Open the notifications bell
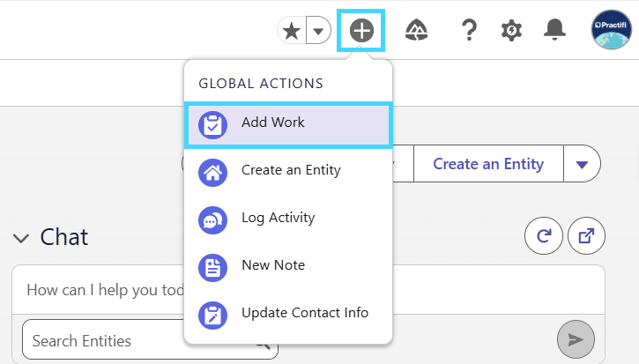Image resolution: width=639 pixels, height=364 pixels. [x=554, y=30]
